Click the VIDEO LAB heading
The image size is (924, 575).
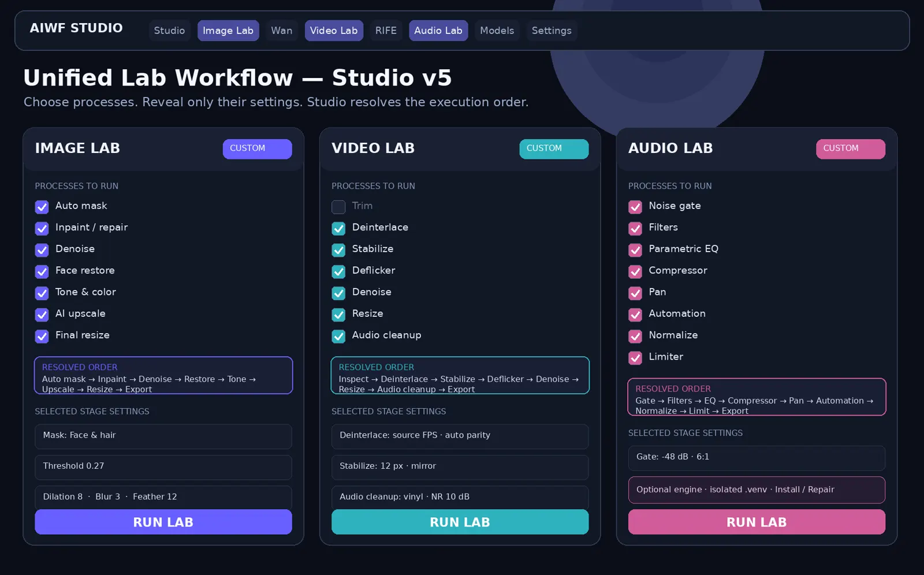tap(373, 148)
